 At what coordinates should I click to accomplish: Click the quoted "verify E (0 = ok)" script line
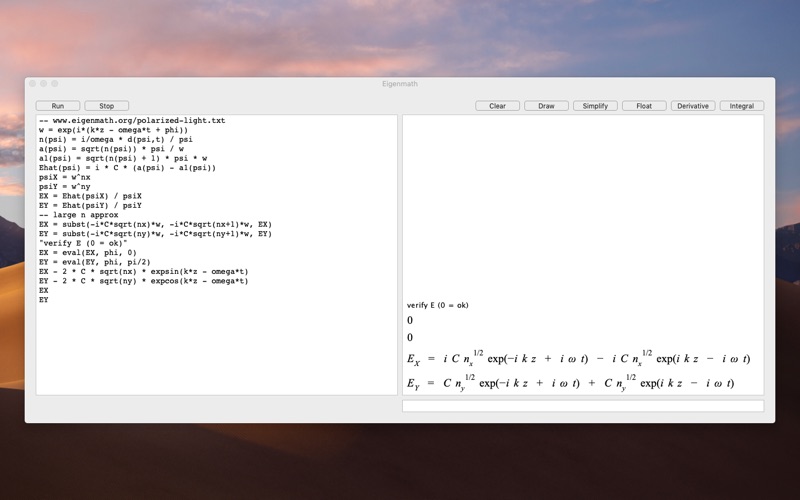click(83, 243)
